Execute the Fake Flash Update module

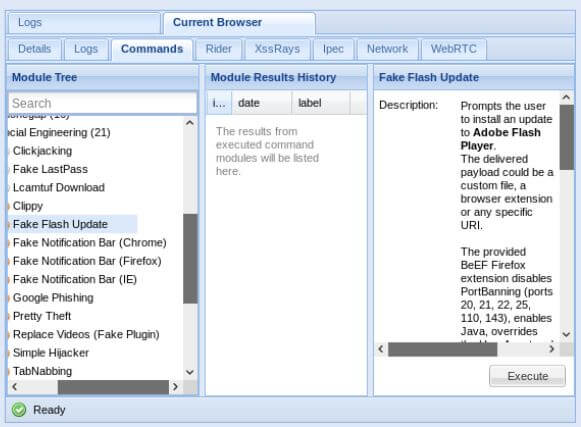pos(528,376)
